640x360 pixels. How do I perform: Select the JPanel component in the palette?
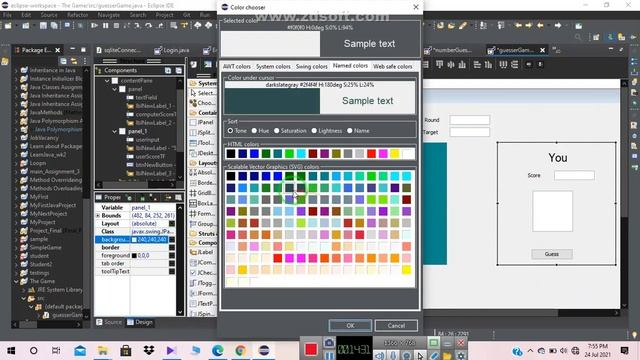[202, 122]
